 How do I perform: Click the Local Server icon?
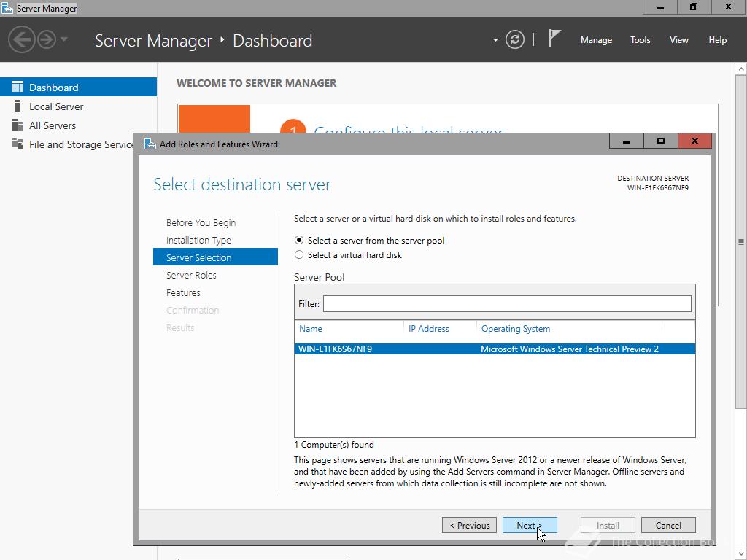point(18,106)
